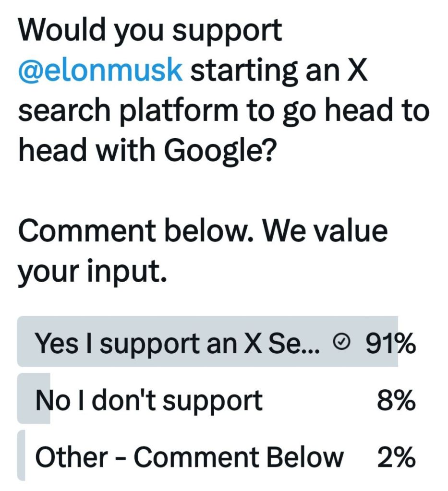The height and width of the screenshot is (491, 448).
Task: Click the "Would you support" tweet text
Action: coord(149,30)
